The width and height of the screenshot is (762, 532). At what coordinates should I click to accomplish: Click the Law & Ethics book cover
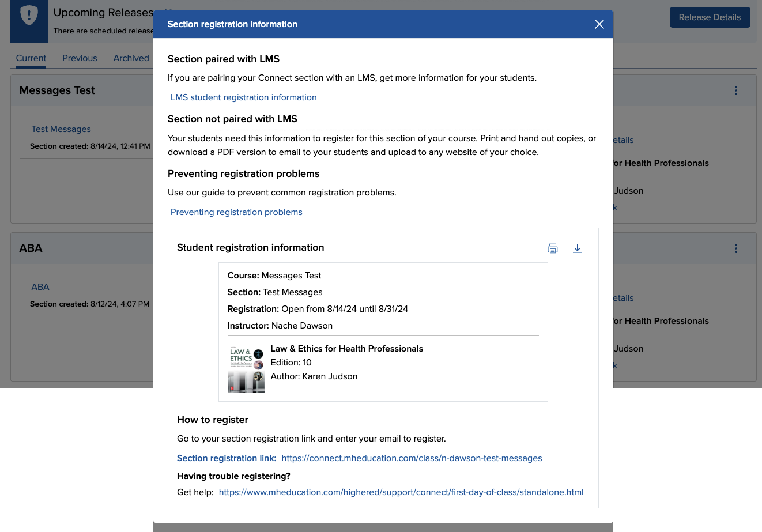coord(246,369)
